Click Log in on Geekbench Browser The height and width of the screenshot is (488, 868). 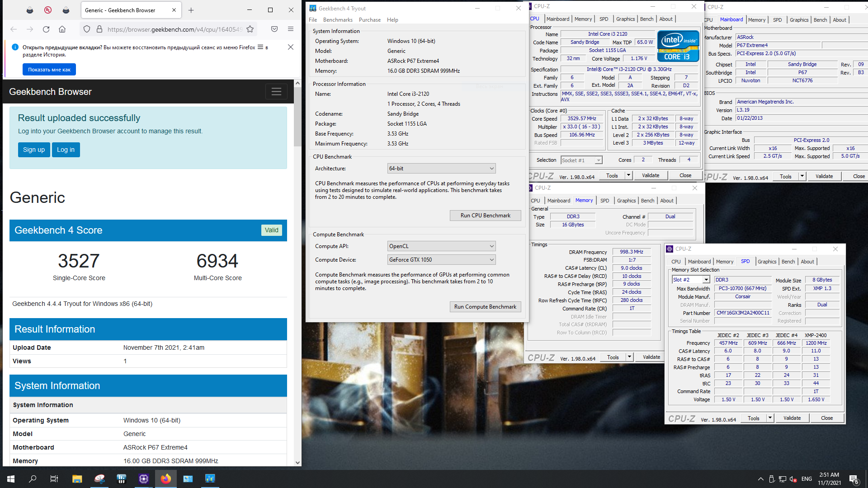[x=66, y=150]
